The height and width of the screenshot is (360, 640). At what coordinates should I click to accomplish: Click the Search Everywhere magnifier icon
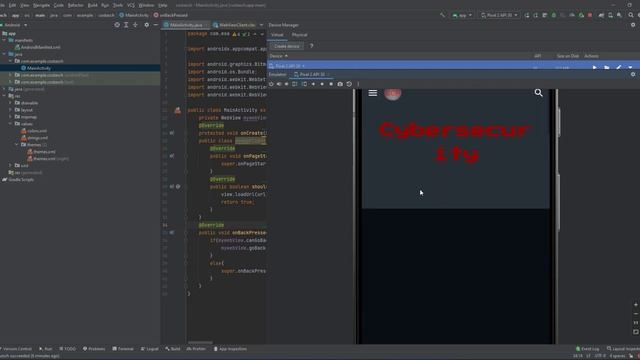click(x=631, y=15)
